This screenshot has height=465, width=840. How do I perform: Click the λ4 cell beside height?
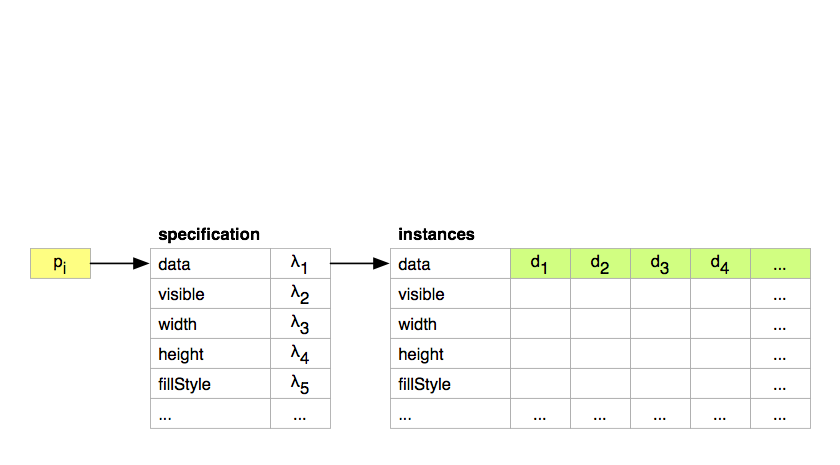301,354
